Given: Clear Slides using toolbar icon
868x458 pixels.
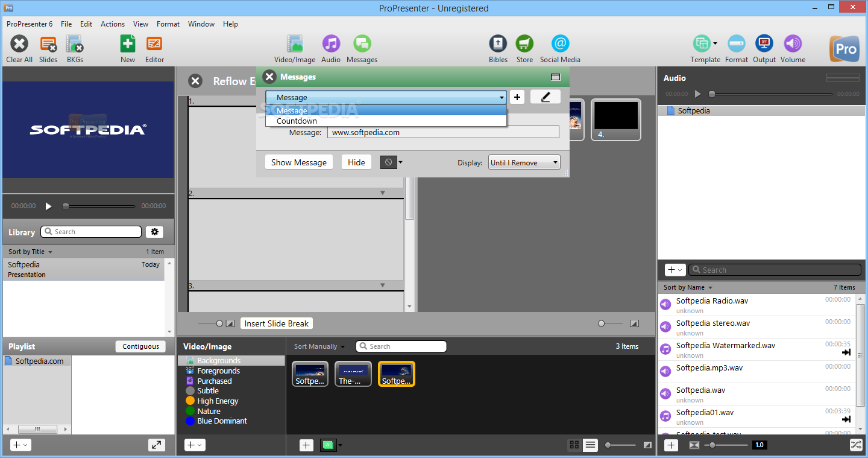Looking at the screenshot, I should click(48, 48).
